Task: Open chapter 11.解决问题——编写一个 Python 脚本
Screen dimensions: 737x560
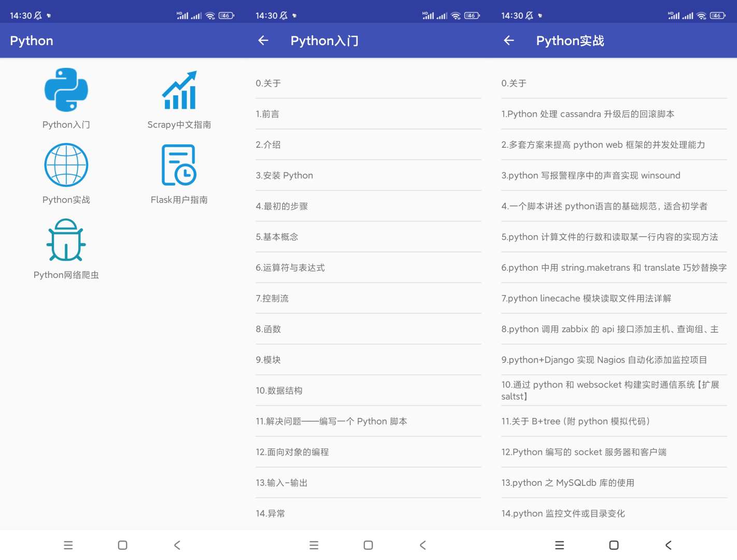Action: [x=368, y=421]
